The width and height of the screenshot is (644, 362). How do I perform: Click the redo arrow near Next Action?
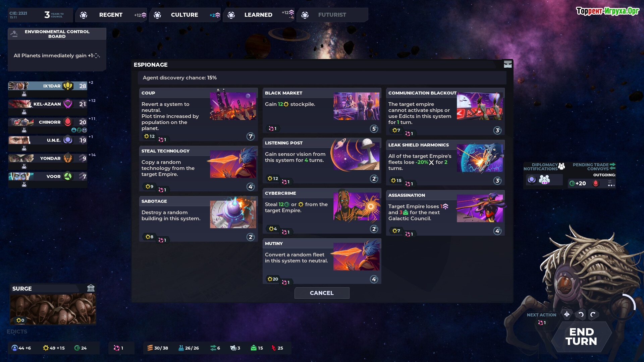[x=593, y=314]
